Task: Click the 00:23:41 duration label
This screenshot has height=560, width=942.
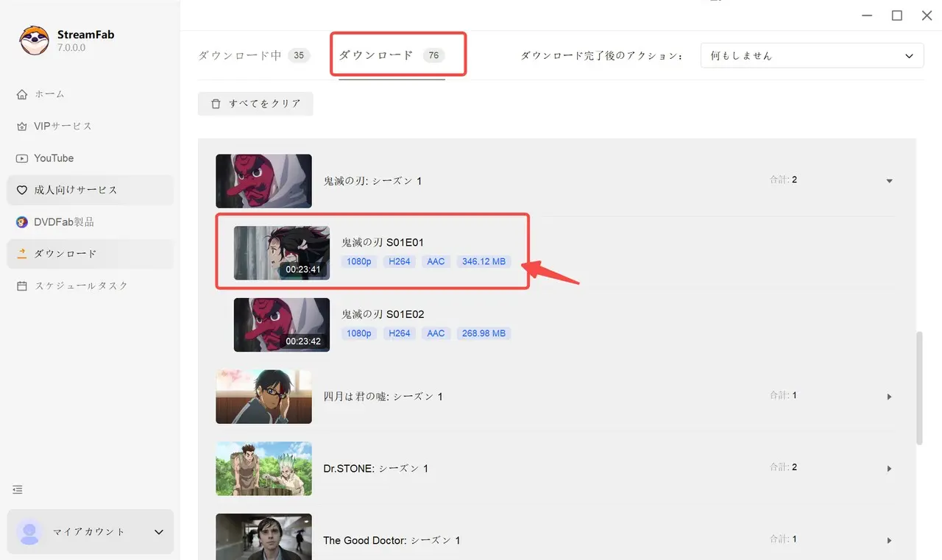Action: point(303,269)
